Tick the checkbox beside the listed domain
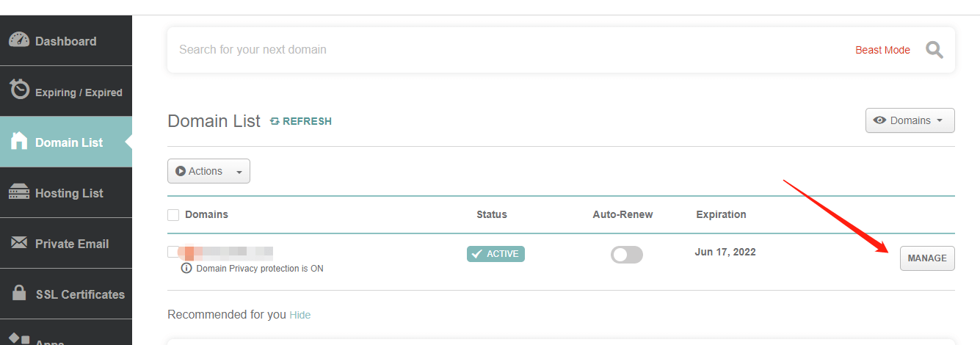This screenshot has width=980, height=345. (173, 252)
